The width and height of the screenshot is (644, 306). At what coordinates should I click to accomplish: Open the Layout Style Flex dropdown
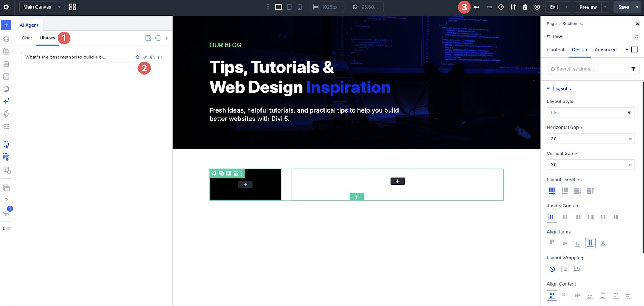tap(591, 113)
